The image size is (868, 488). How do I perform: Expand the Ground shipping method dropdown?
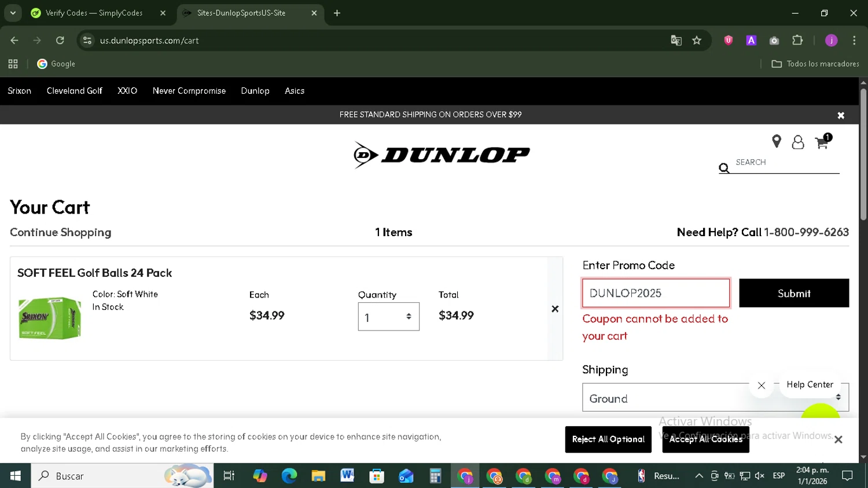715,398
